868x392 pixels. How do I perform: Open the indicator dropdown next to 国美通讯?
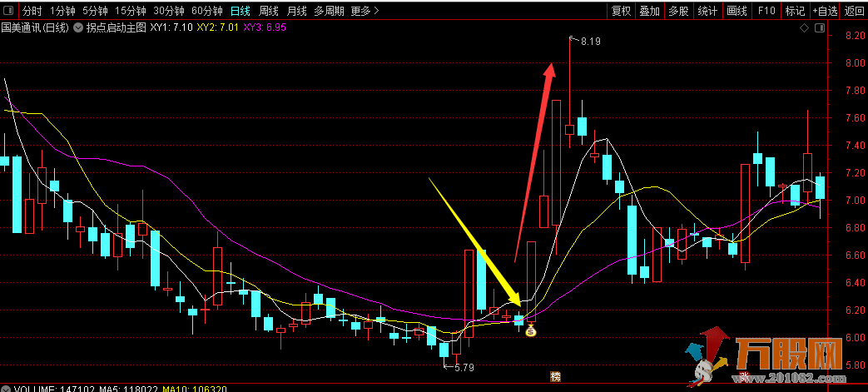pos(78,27)
